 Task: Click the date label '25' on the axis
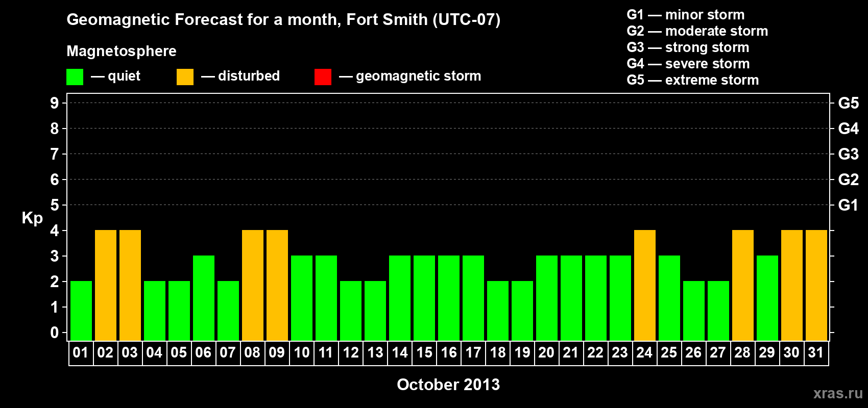(669, 353)
